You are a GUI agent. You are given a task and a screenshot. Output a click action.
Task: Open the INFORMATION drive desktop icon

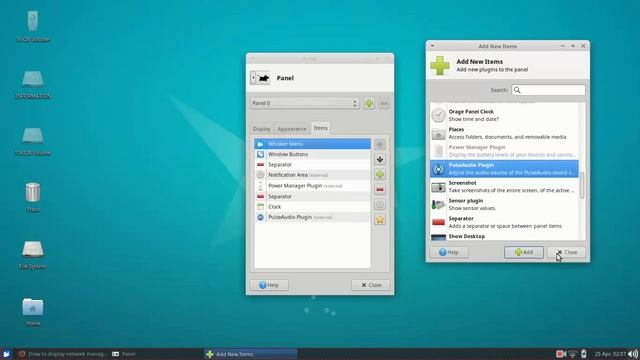pyautogui.click(x=33, y=79)
